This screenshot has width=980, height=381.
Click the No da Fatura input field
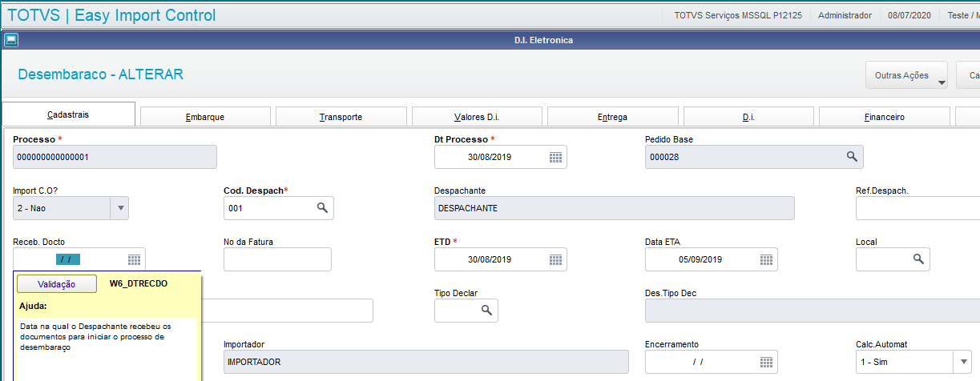point(277,259)
